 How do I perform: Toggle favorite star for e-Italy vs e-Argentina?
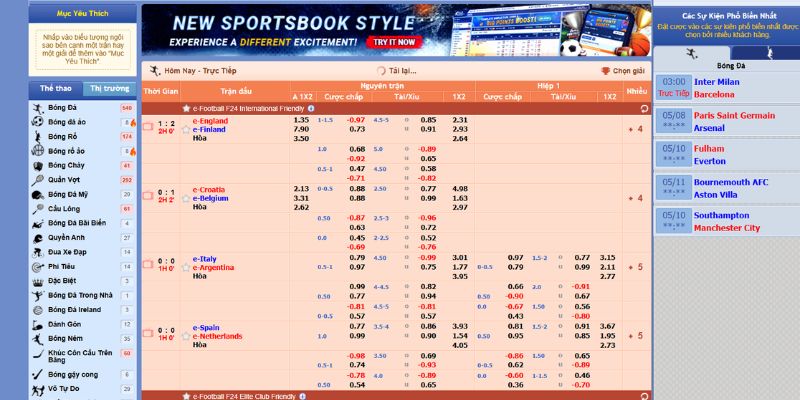tap(186, 267)
